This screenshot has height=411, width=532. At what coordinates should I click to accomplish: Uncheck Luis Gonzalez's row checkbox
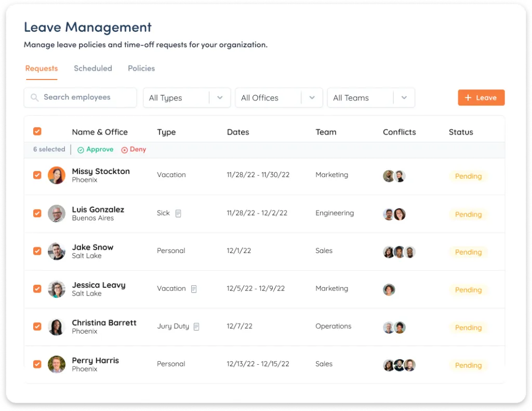point(37,213)
